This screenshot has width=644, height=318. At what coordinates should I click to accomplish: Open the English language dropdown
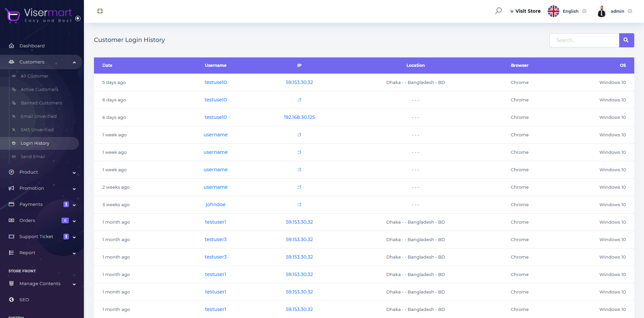pyautogui.click(x=574, y=11)
